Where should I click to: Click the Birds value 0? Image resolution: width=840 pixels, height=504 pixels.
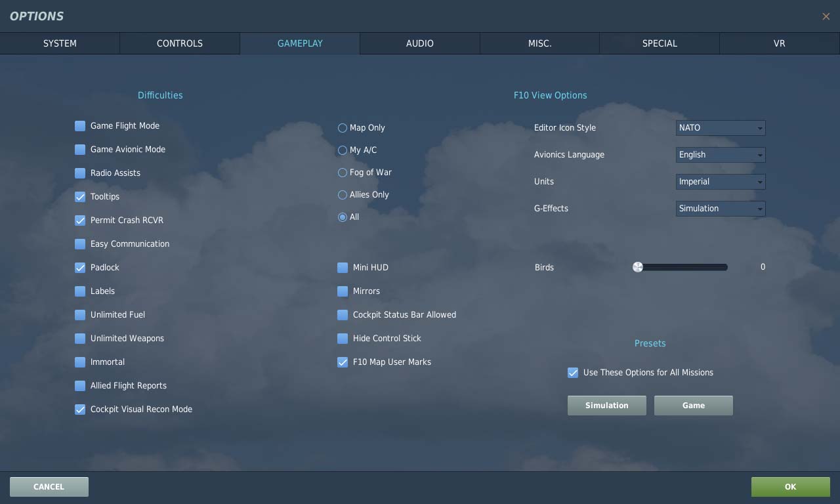(x=763, y=267)
